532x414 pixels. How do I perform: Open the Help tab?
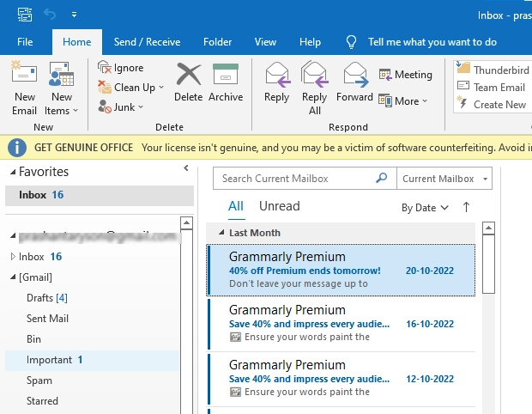click(310, 42)
